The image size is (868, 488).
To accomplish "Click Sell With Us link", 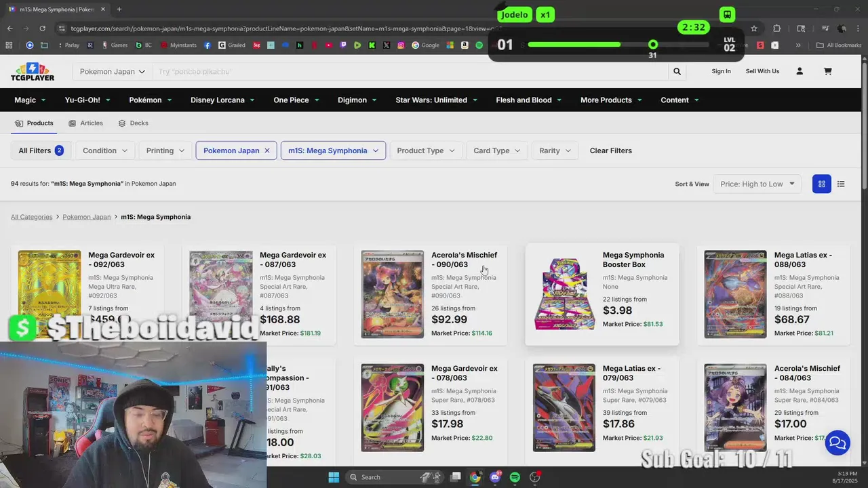I will (x=762, y=71).
